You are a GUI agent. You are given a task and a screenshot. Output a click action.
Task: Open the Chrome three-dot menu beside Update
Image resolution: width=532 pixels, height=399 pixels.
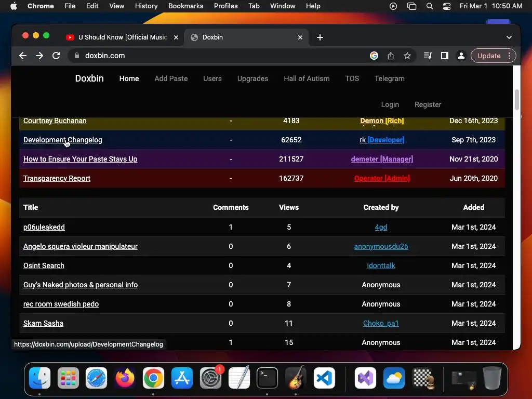point(509,56)
